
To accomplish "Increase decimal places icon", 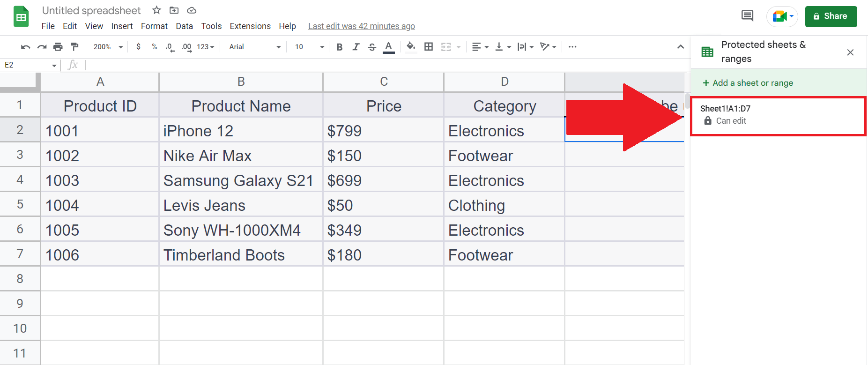I will tap(186, 47).
